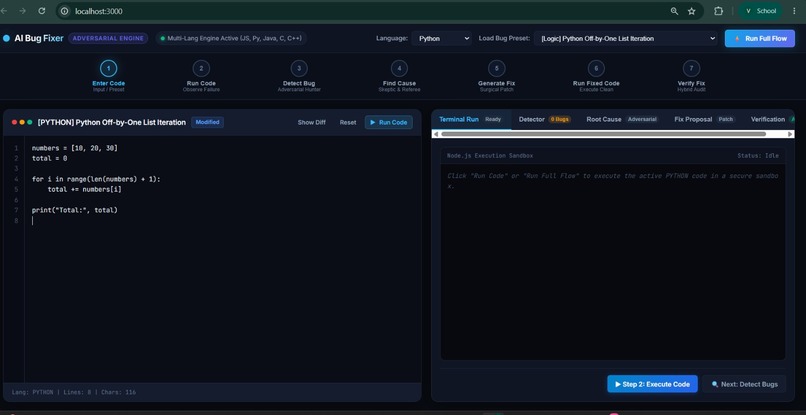Image resolution: width=806 pixels, height=415 pixels.
Task: Click the Run Full Flow button
Action: (760, 38)
